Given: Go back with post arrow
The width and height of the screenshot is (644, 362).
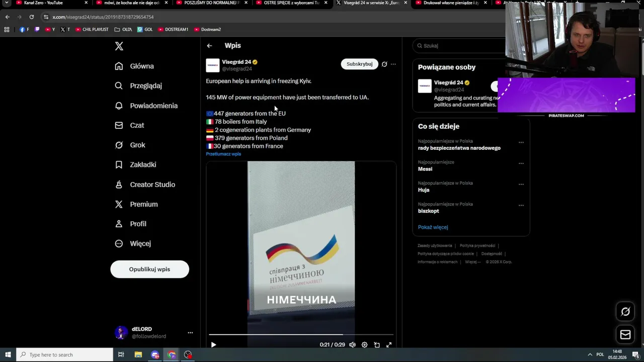Looking at the screenshot, I should [209, 46].
